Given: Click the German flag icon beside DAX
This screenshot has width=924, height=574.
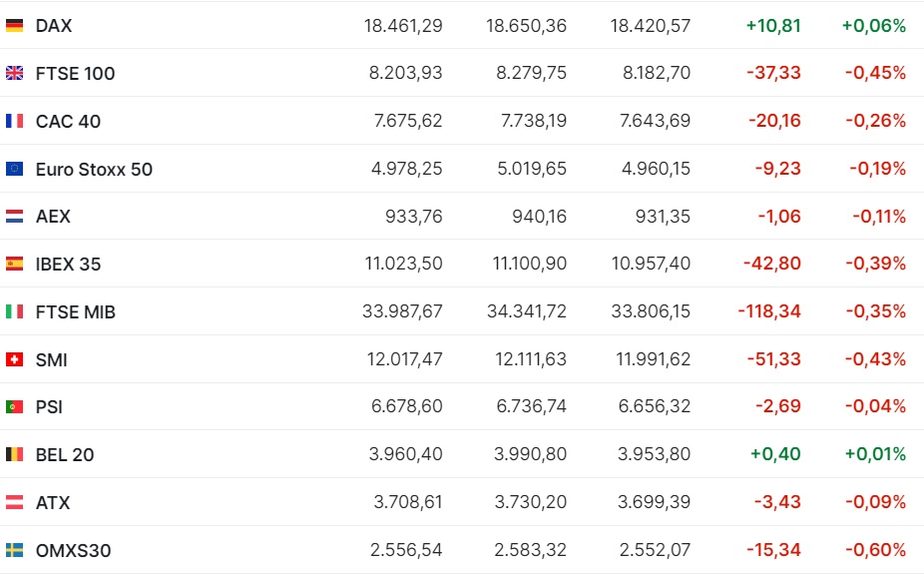Looking at the screenshot, I should pos(14,25).
